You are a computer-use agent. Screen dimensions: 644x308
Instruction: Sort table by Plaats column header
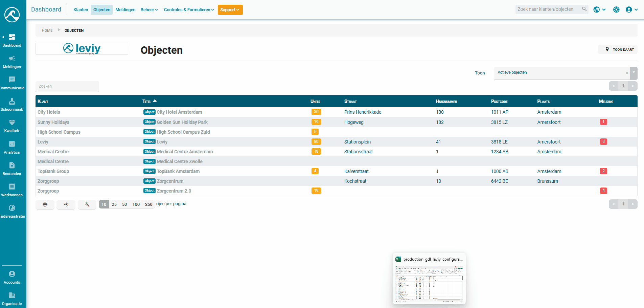pyautogui.click(x=544, y=101)
